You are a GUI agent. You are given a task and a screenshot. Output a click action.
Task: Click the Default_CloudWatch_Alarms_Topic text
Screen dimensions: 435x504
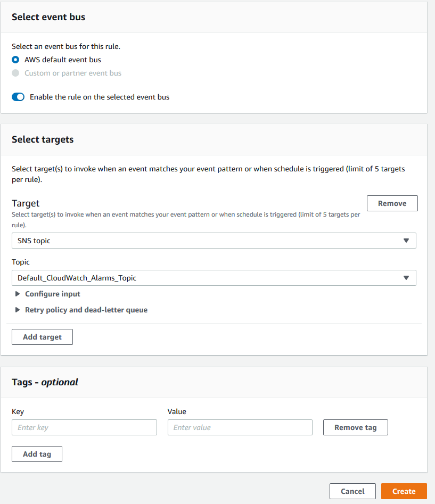pyautogui.click(x=77, y=278)
